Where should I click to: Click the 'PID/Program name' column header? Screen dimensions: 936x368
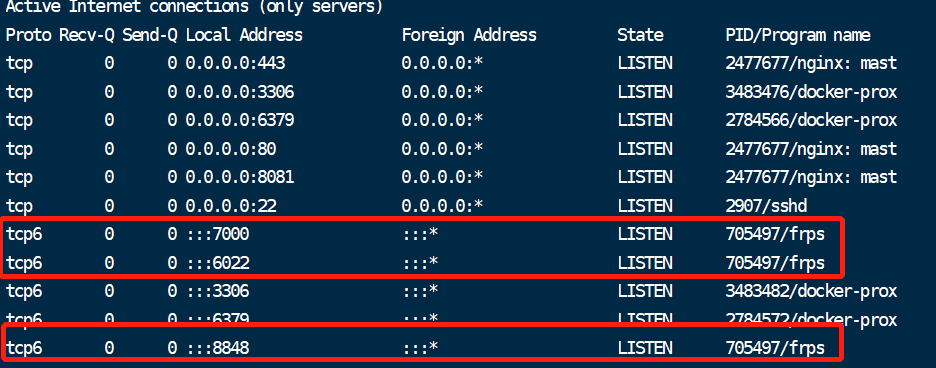pos(798,35)
